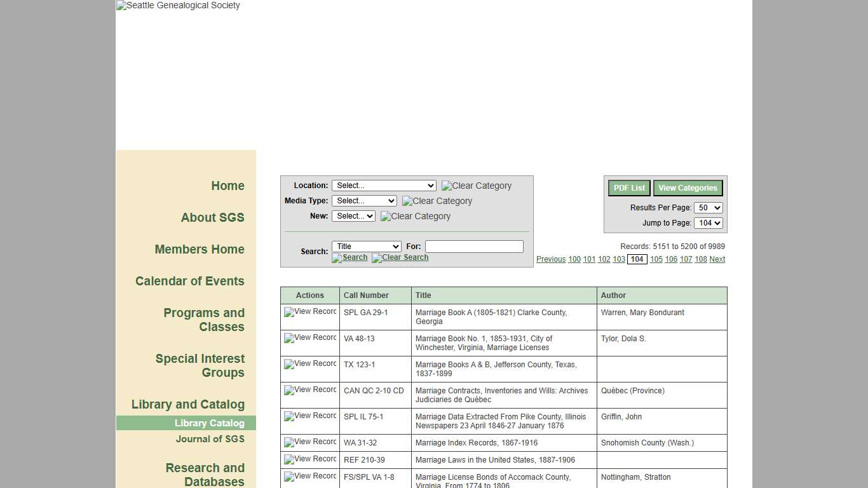Image resolution: width=868 pixels, height=488 pixels.
Task: Click Previous in the pagination bar
Action: coord(550,259)
